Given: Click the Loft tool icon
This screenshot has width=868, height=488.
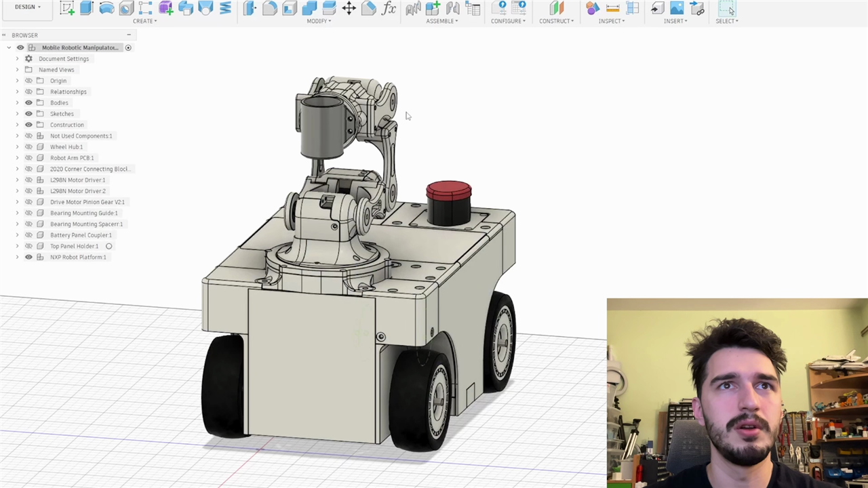Looking at the screenshot, I should pos(205,8).
